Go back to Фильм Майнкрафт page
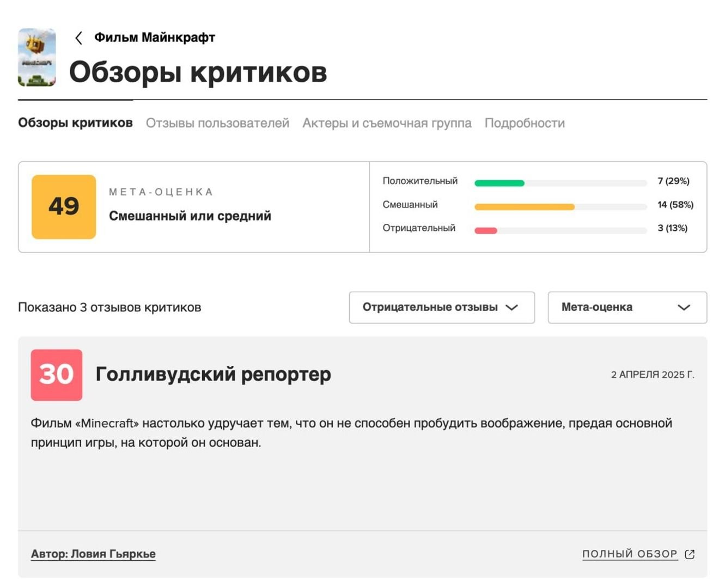The image size is (719, 588). click(155, 38)
